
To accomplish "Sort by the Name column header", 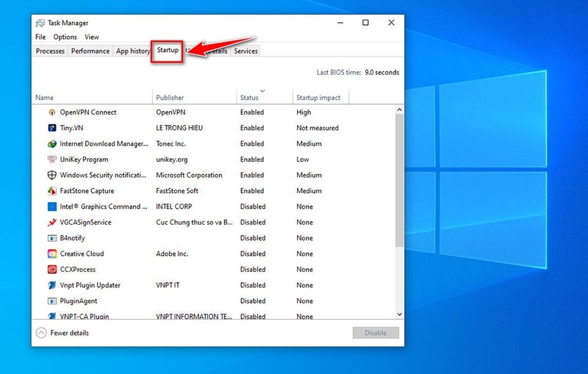I will click(x=93, y=98).
